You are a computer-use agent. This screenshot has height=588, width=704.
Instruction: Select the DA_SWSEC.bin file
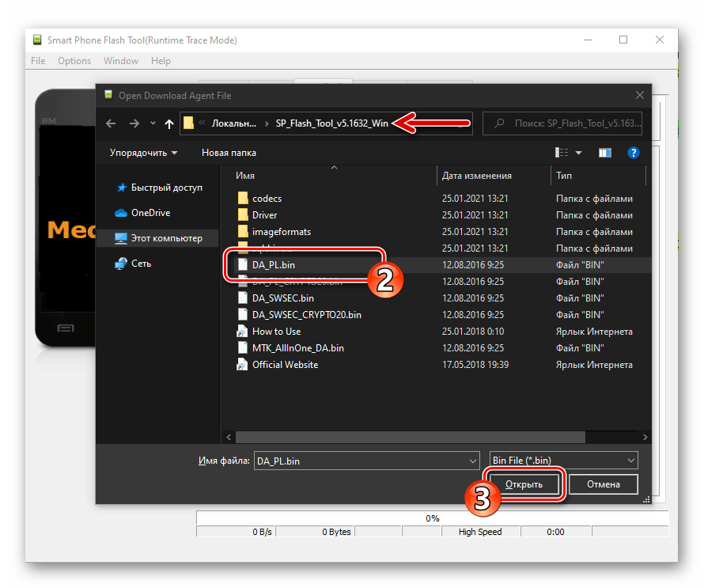click(275, 298)
